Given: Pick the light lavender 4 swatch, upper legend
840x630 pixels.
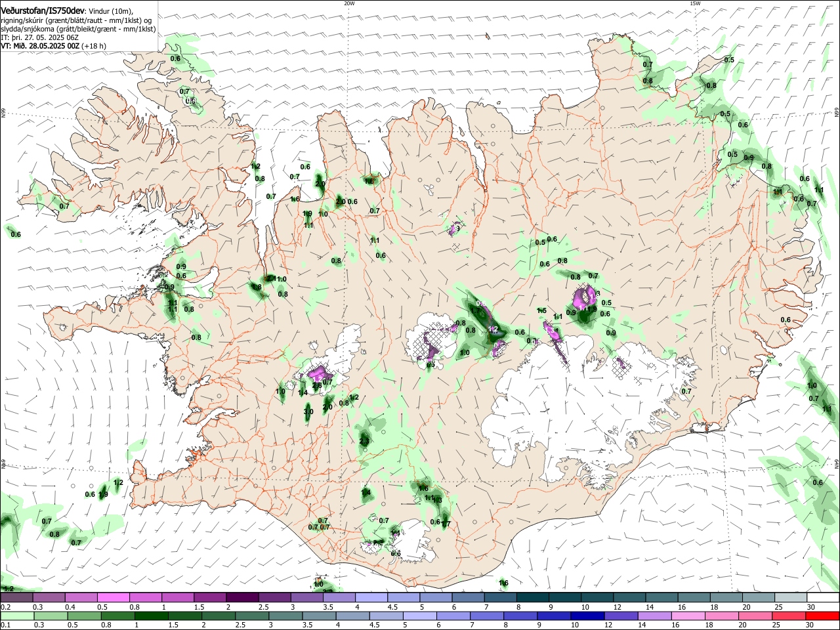Looking at the screenshot, I should tap(370, 598).
